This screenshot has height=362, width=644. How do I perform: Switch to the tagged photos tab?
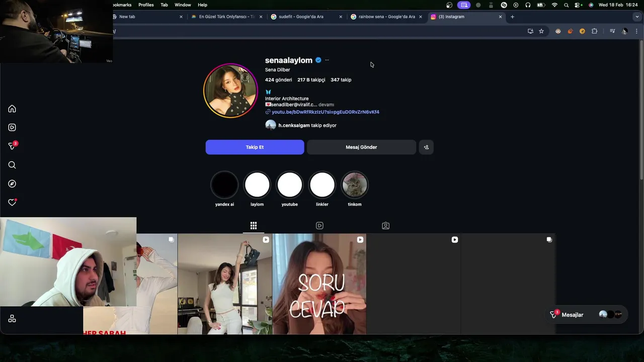coord(385,226)
